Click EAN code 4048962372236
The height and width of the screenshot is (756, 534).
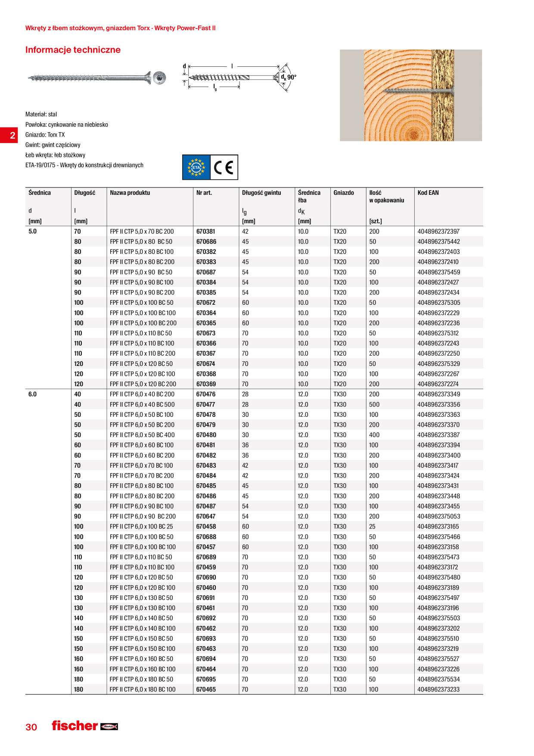pyautogui.click(x=438, y=323)
